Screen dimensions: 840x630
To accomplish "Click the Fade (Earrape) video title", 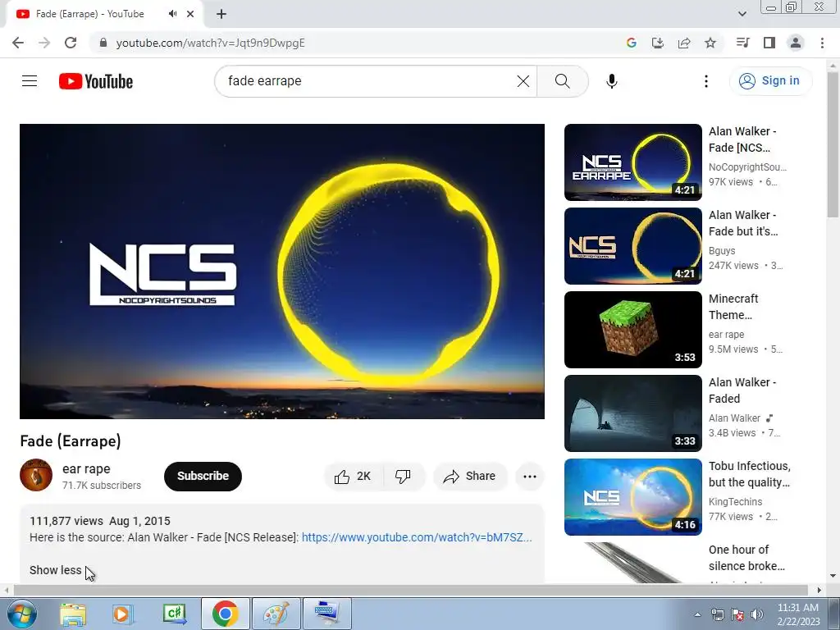I will click(71, 441).
